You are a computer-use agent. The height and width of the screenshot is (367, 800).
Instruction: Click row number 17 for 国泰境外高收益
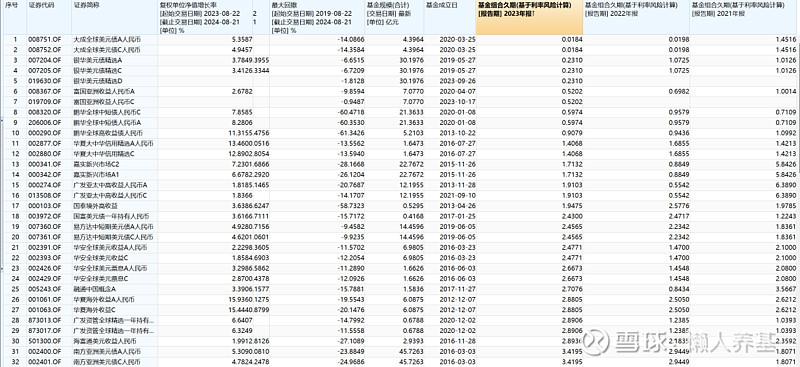16,205
